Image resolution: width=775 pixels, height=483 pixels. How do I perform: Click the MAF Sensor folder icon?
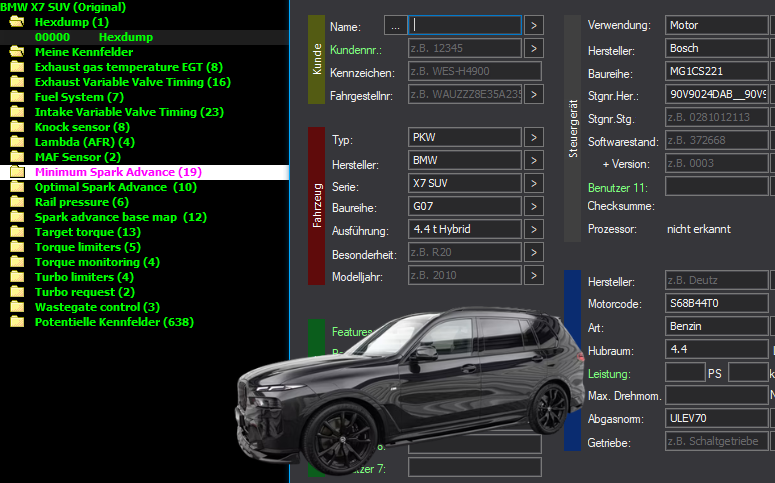17,157
